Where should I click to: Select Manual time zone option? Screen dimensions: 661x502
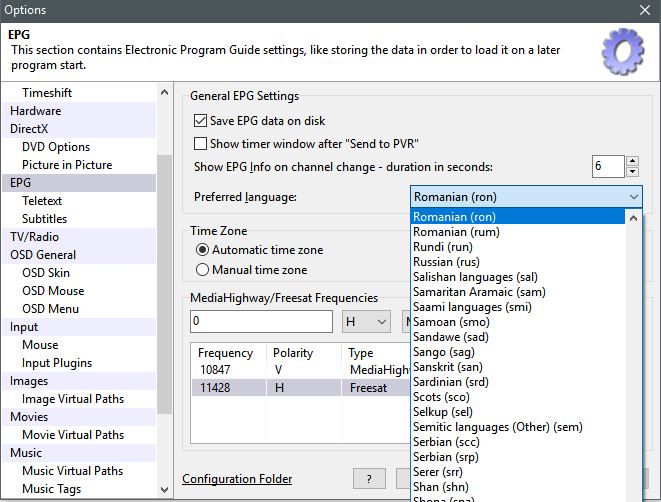[x=203, y=270]
